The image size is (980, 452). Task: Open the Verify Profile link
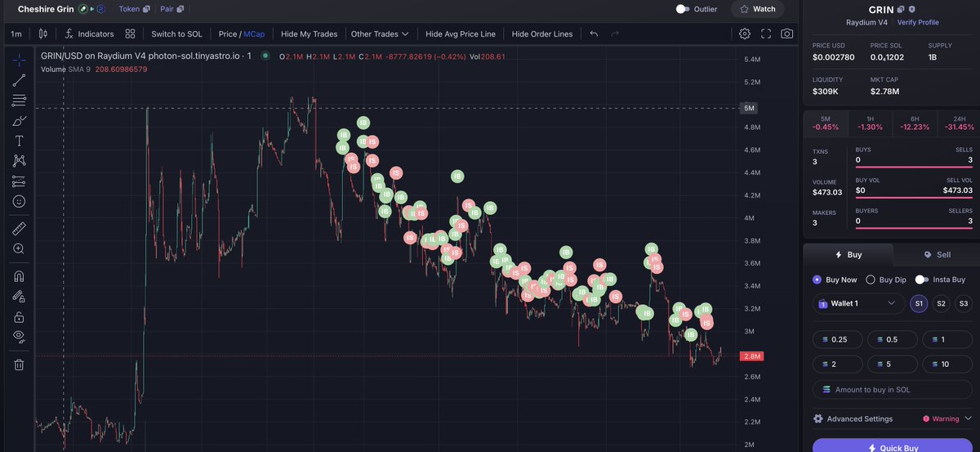(918, 22)
